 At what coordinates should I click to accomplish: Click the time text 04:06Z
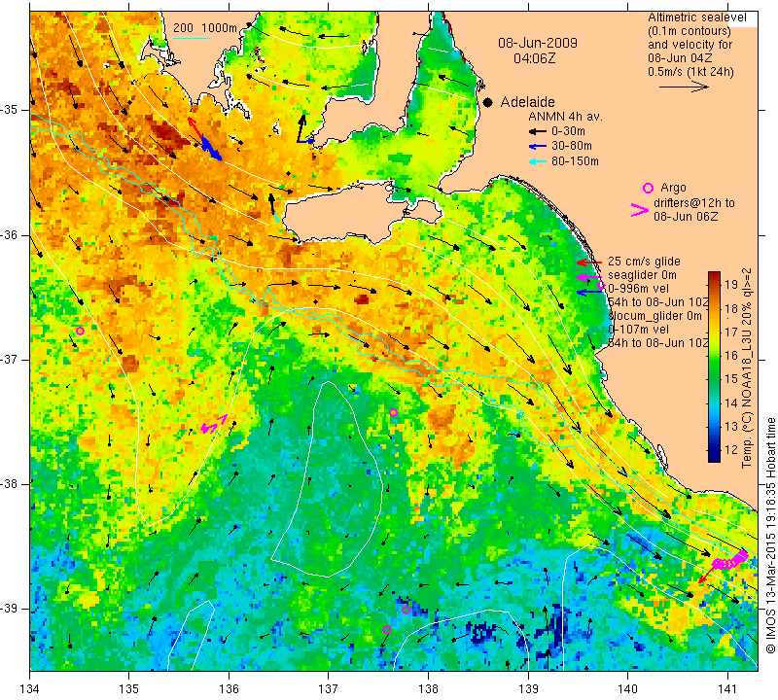pyautogui.click(x=534, y=58)
